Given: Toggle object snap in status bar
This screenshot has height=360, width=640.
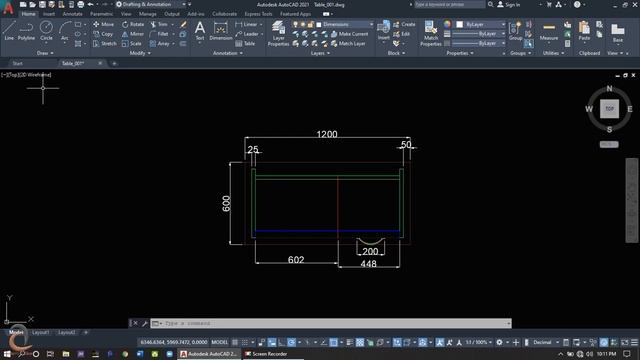Looking at the screenshot, I should tap(333, 342).
